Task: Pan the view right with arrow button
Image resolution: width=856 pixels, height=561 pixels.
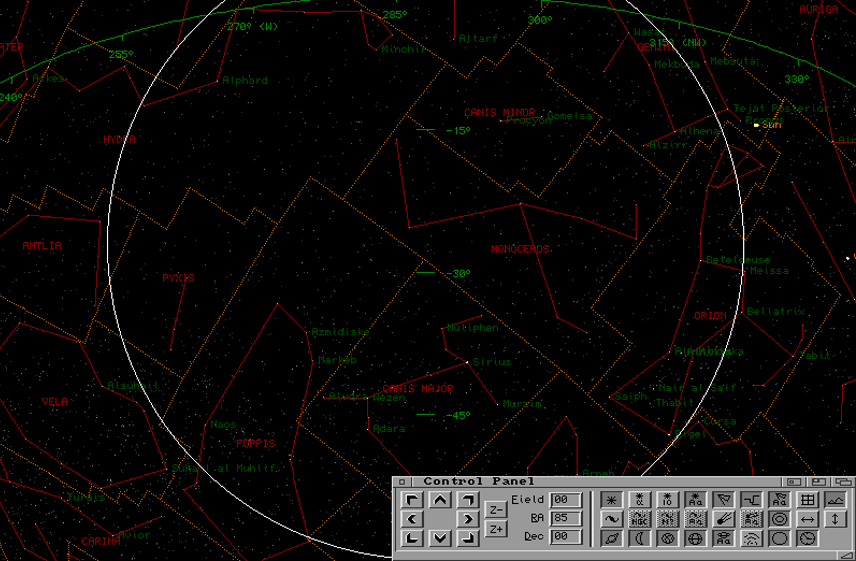Action: click(x=467, y=519)
